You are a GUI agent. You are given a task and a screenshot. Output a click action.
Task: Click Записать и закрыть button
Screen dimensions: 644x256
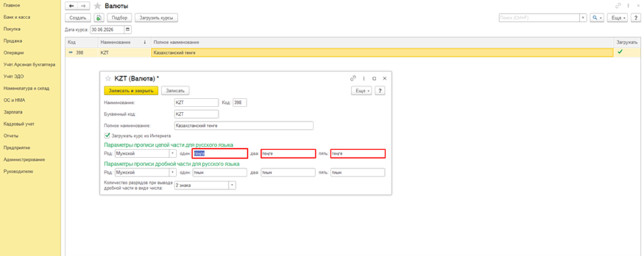click(x=131, y=91)
